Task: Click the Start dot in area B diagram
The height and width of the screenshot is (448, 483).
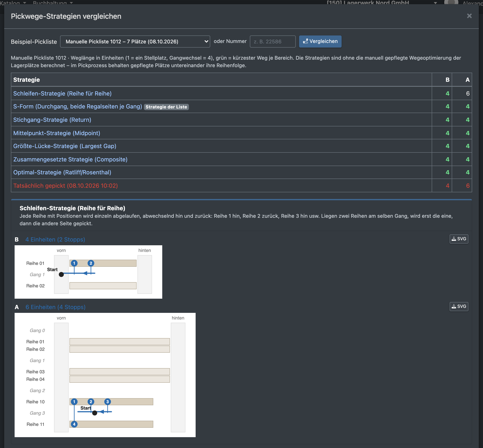Action: 61,274
